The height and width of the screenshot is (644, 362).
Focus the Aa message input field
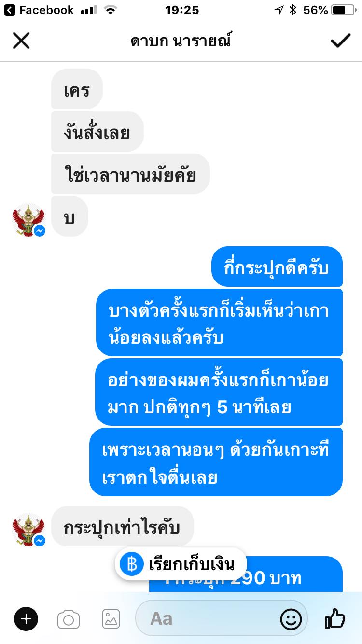coord(222,618)
